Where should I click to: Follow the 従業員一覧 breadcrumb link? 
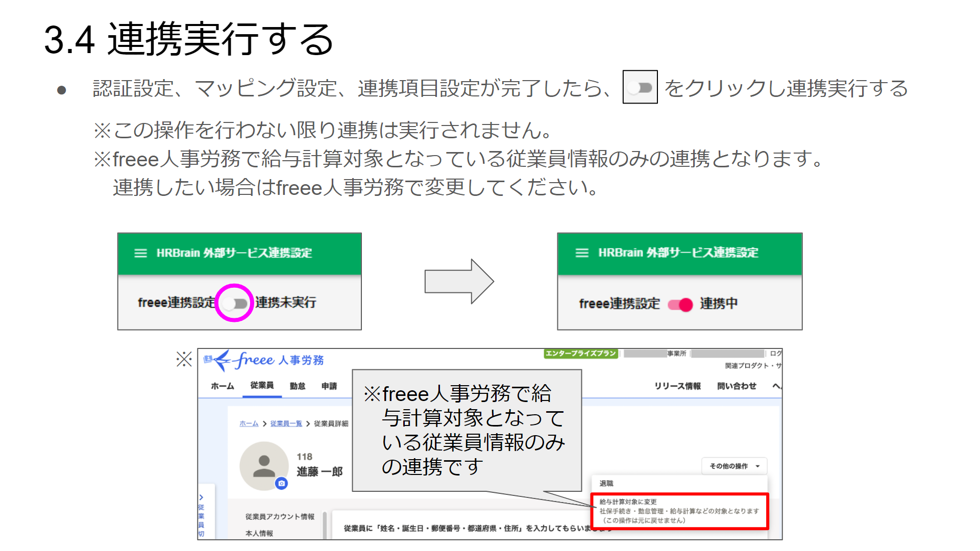286,423
